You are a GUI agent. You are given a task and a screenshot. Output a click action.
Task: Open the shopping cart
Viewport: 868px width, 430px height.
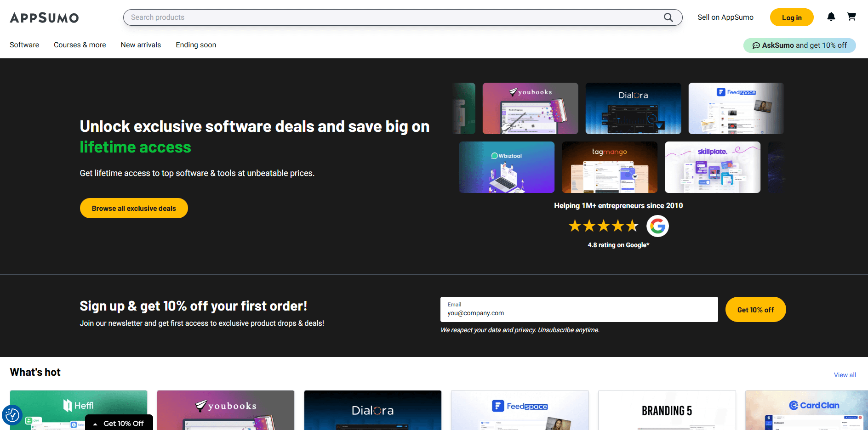click(851, 17)
